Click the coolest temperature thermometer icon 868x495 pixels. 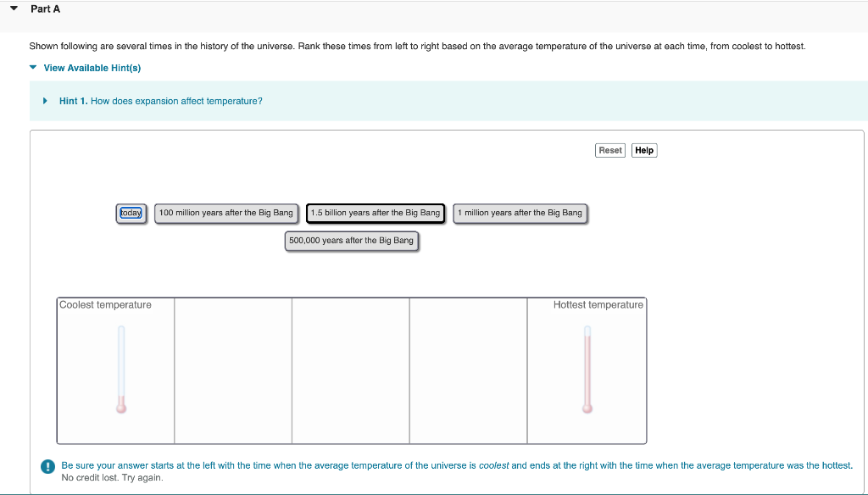tap(120, 369)
